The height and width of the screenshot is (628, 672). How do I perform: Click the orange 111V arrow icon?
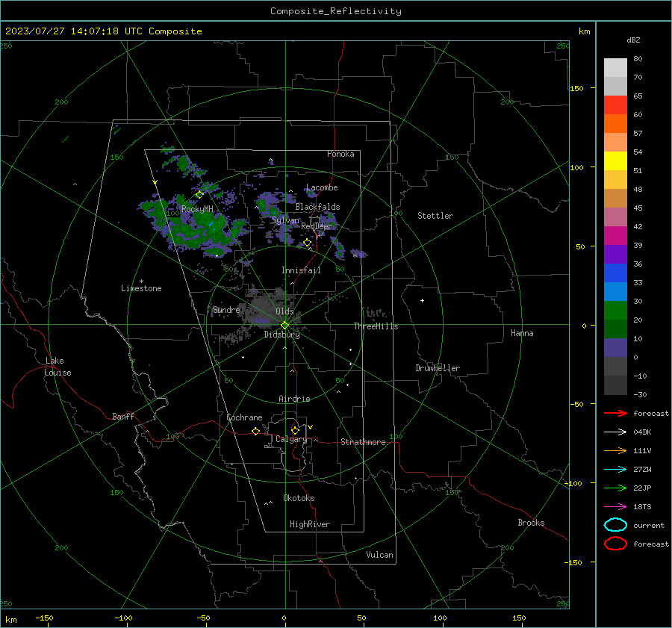615,450
